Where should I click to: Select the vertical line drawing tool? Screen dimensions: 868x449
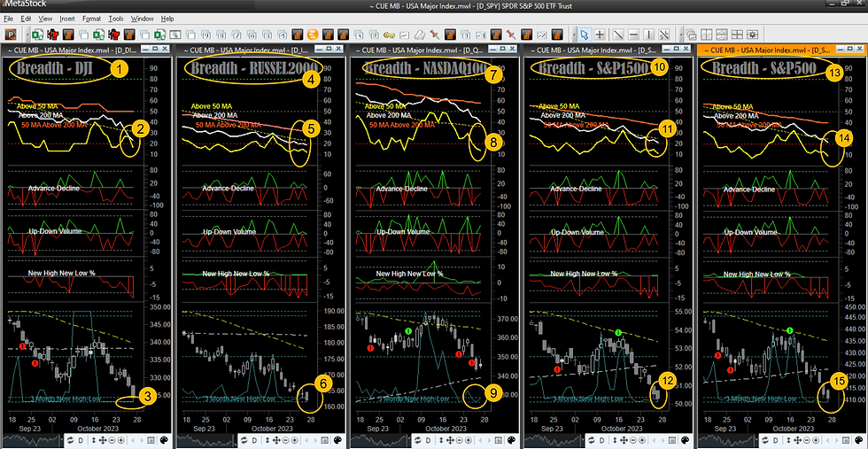coord(648,35)
